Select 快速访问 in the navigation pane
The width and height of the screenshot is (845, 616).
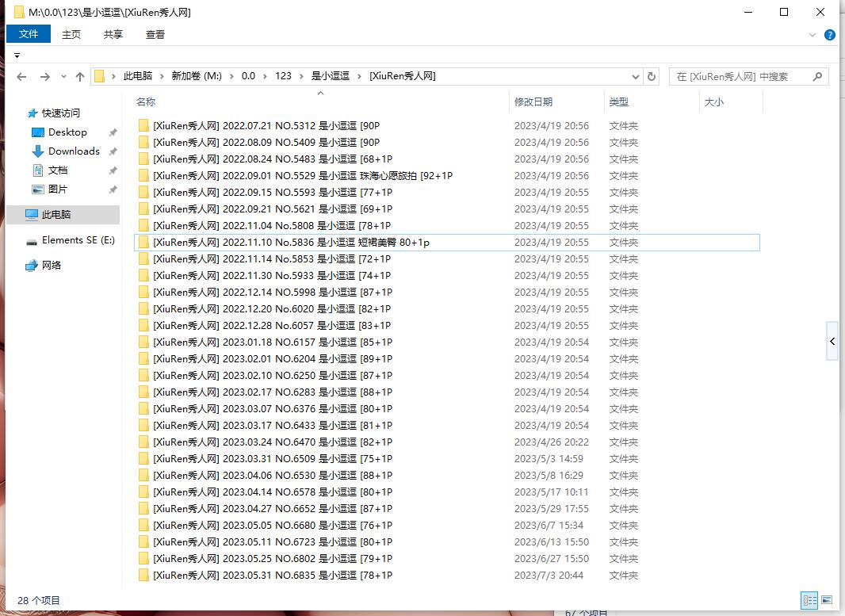pos(60,113)
